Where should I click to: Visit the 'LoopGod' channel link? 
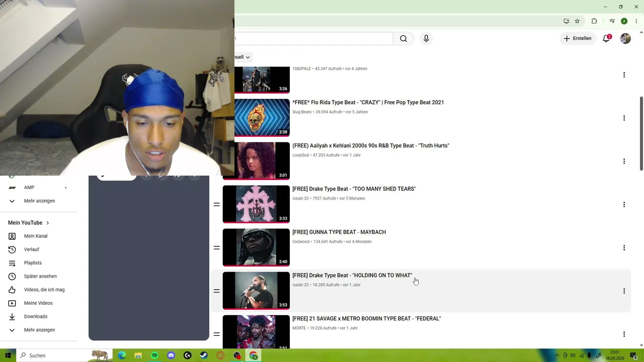300,155
